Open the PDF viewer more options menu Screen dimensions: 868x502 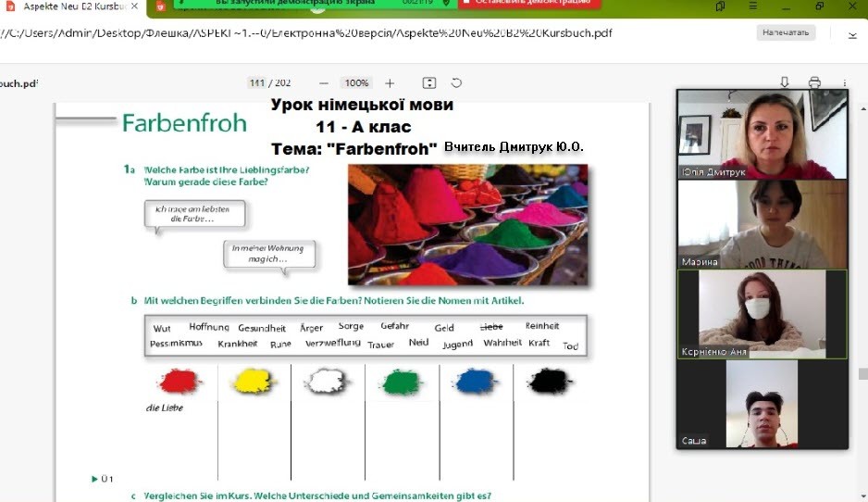coord(845,82)
